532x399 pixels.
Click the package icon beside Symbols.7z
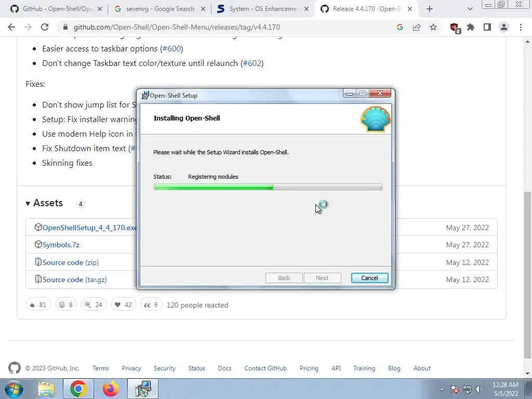(38, 245)
